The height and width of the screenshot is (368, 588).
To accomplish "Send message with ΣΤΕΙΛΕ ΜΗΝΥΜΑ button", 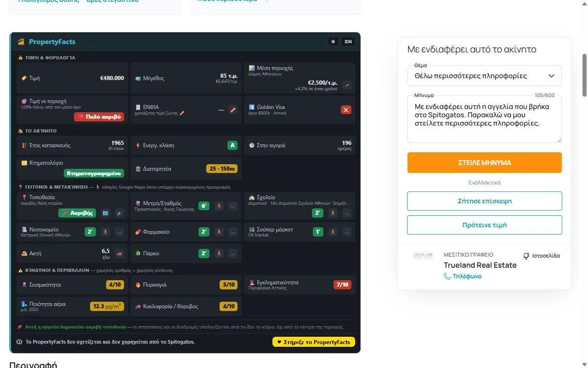I will tap(485, 163).
